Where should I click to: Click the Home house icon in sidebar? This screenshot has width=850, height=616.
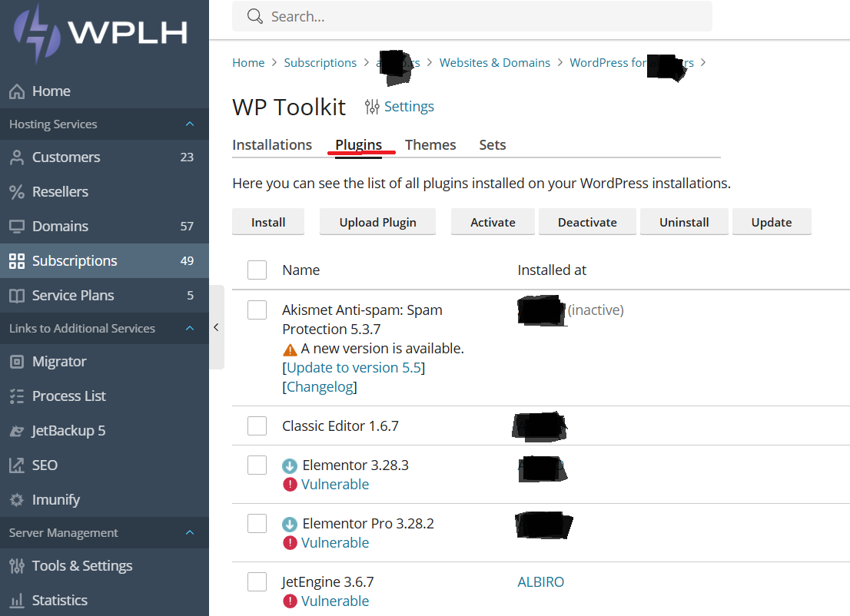tap(17, 91)
